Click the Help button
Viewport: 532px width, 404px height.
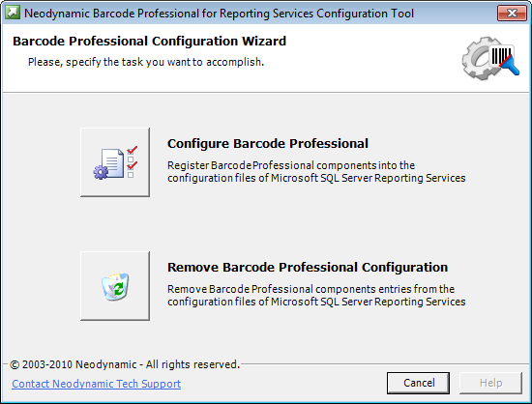click(490, 383)
